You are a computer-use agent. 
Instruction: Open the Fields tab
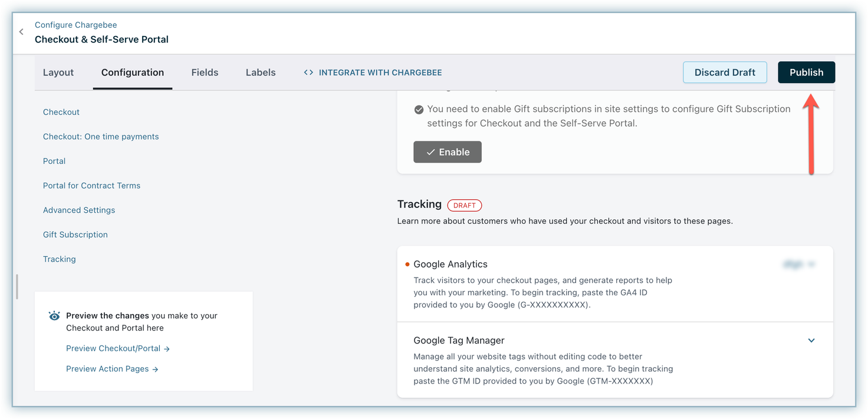[205, 72]
